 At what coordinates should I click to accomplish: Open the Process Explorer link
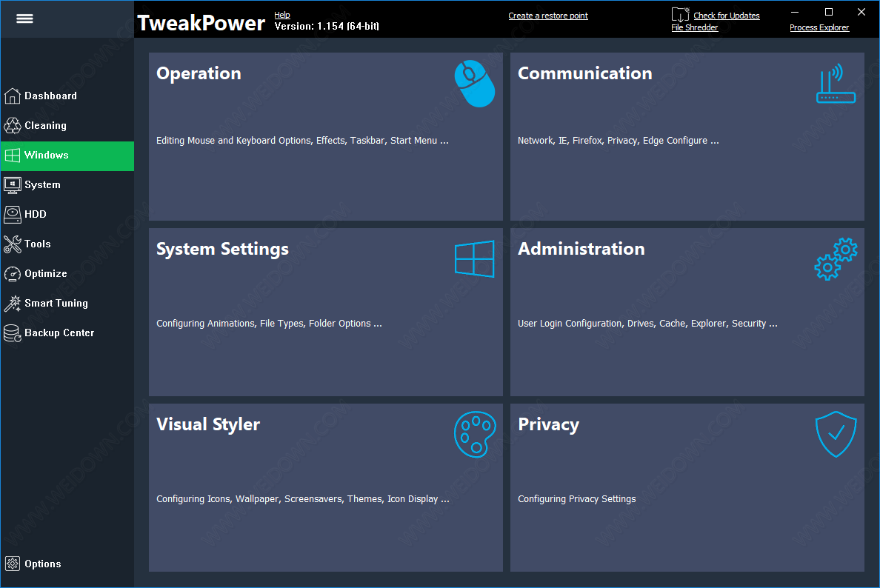pyautogui.click(x=819, y=27)
